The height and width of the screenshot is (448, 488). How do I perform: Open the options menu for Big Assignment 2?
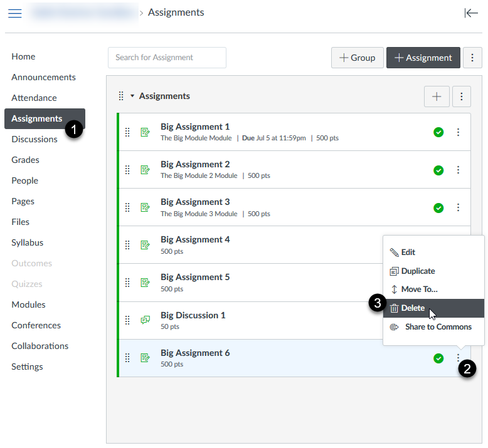(458, 170)
